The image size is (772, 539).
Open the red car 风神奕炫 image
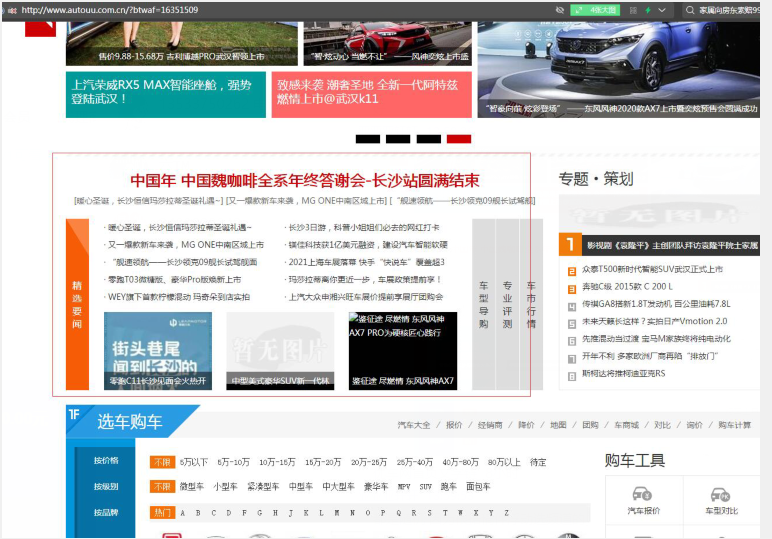pyautogui.click(x=387, y=43)
